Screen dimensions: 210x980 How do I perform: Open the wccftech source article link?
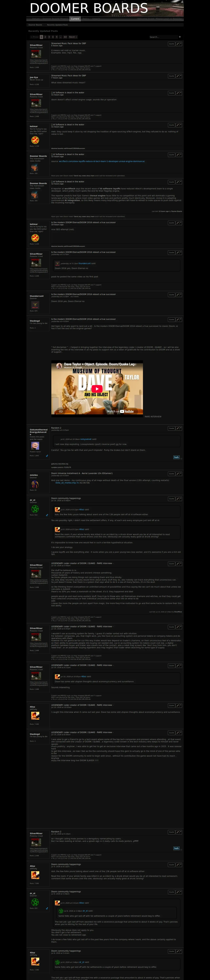click(x=102, y=161)
